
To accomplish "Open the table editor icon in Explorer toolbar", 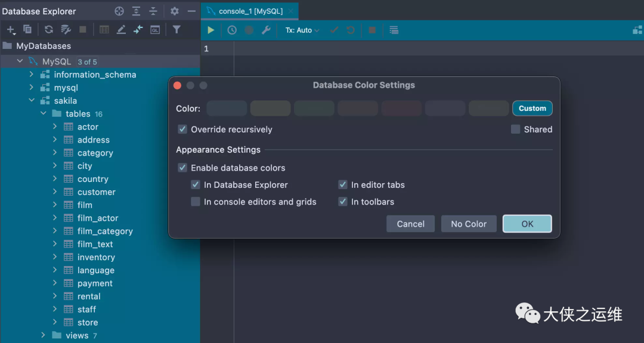I will [x=104, y=30].
